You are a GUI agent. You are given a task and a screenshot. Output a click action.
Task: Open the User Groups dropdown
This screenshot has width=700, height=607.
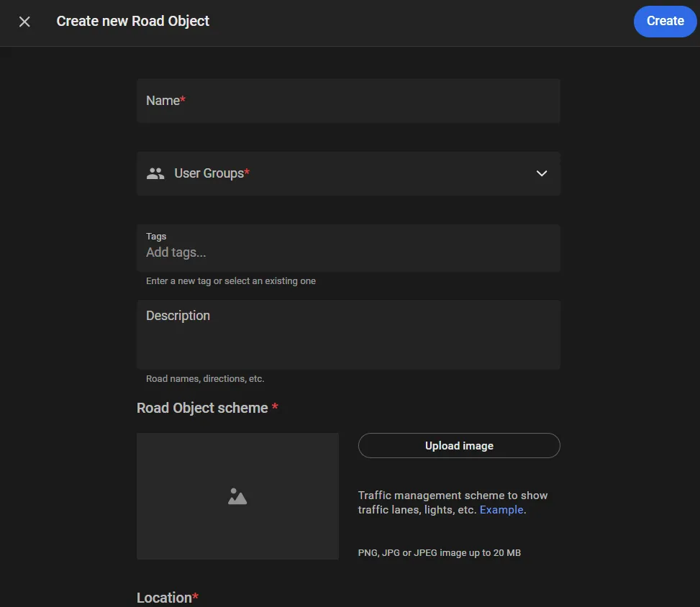348,173
